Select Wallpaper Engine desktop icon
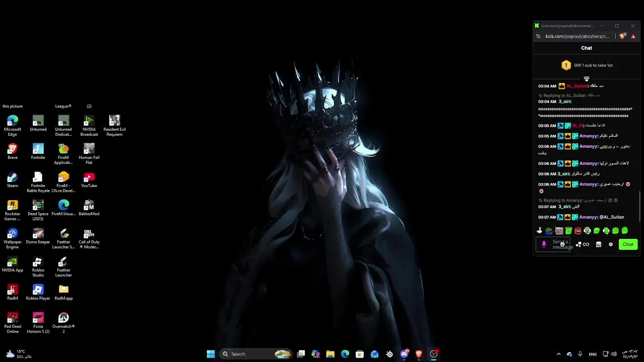Viewport: 644px width, 362px height. pyautogui.click(x=13, y=238)
